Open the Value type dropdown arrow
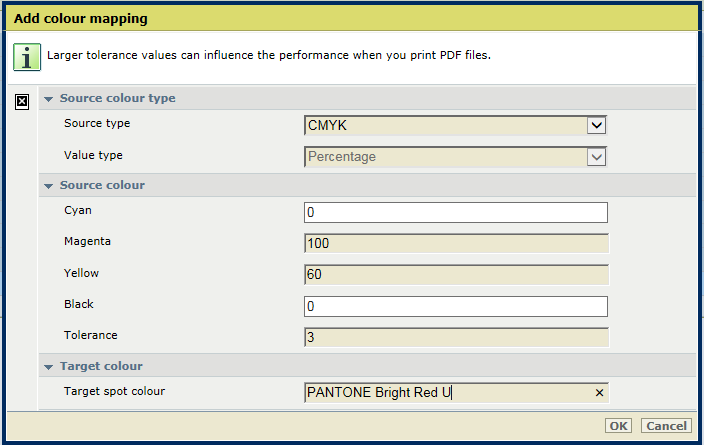Screen dimensions: 704x445 [x=596, y=157]
